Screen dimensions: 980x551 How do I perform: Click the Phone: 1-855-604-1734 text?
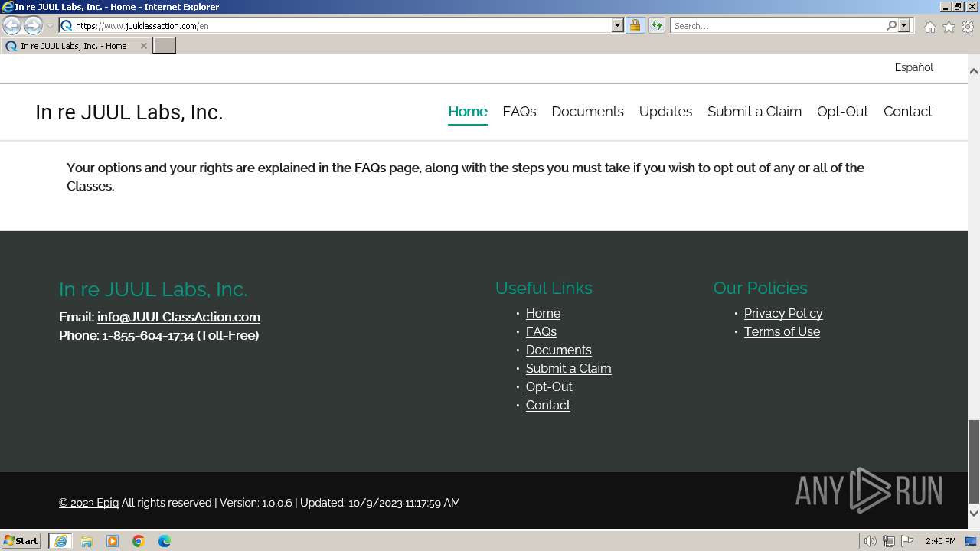pos(158,335)
